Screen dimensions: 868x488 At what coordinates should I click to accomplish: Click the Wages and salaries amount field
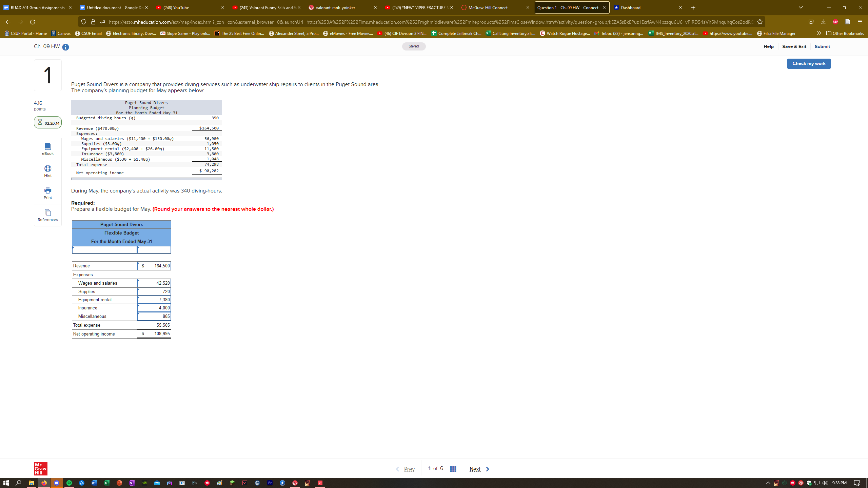tap(154, 283)
